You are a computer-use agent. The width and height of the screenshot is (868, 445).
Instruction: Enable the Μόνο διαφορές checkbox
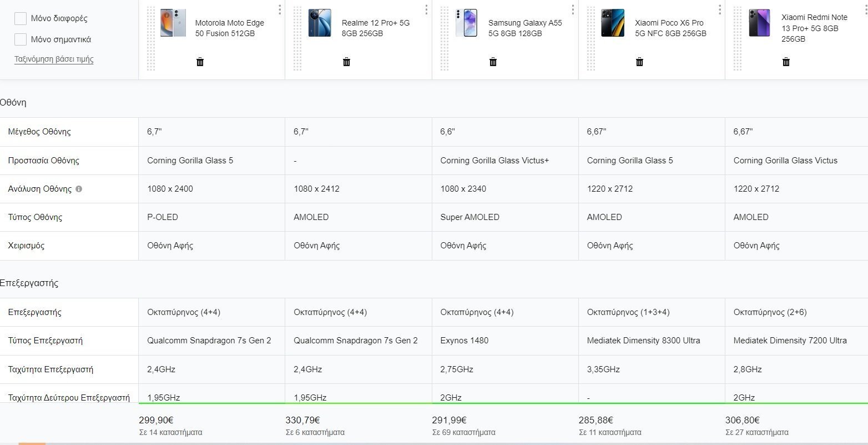tap(21, 18)
